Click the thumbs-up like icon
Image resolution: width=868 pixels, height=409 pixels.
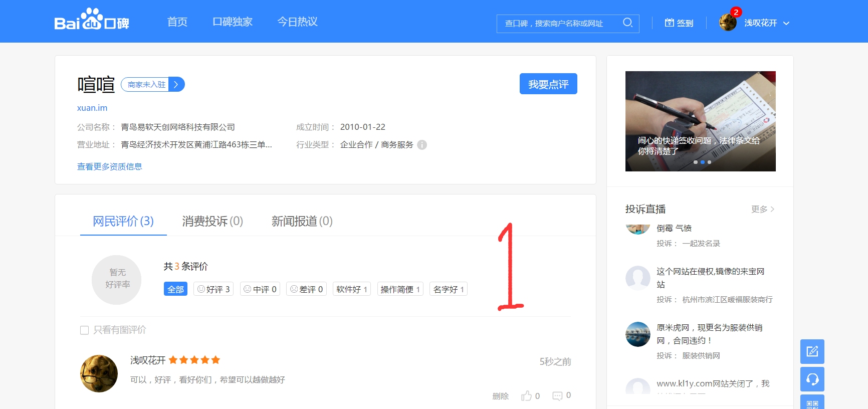pyautogui.click(x=526, y=396)
